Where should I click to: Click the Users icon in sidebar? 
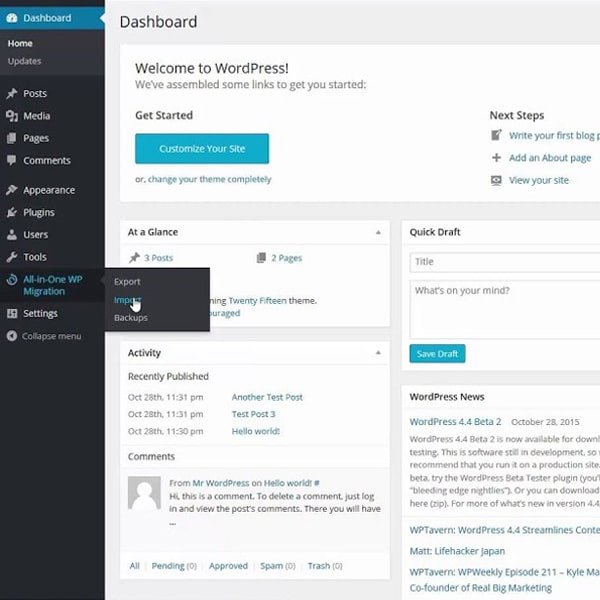12,235
